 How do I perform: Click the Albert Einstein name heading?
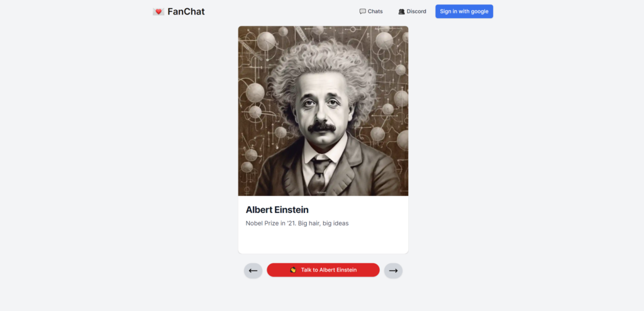click(277, 210)
